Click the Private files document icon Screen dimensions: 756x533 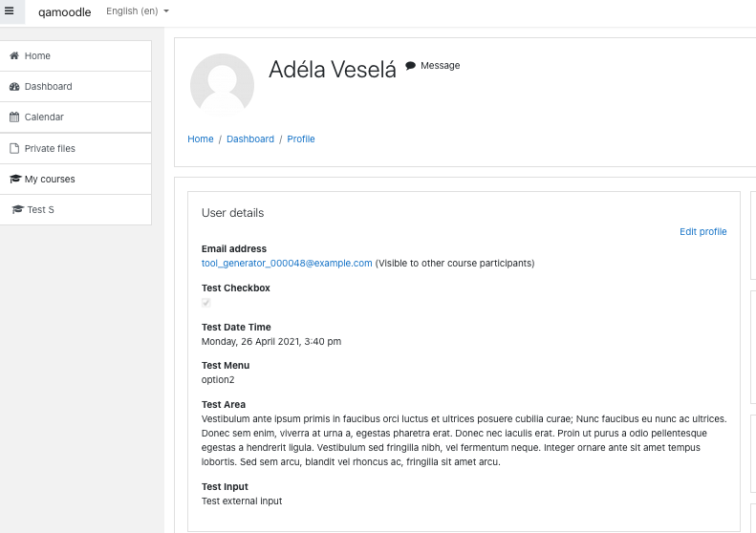14,148
